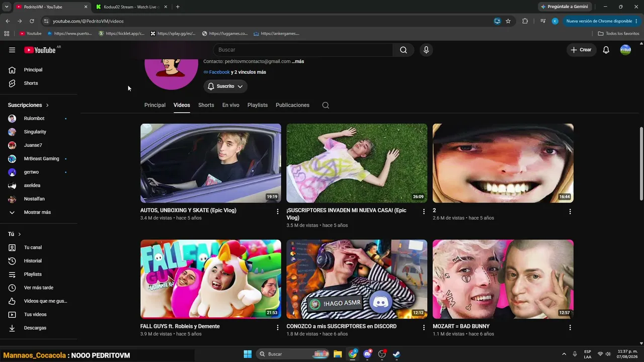
Task: Open Steam from the taskbar
Action: 396,354
